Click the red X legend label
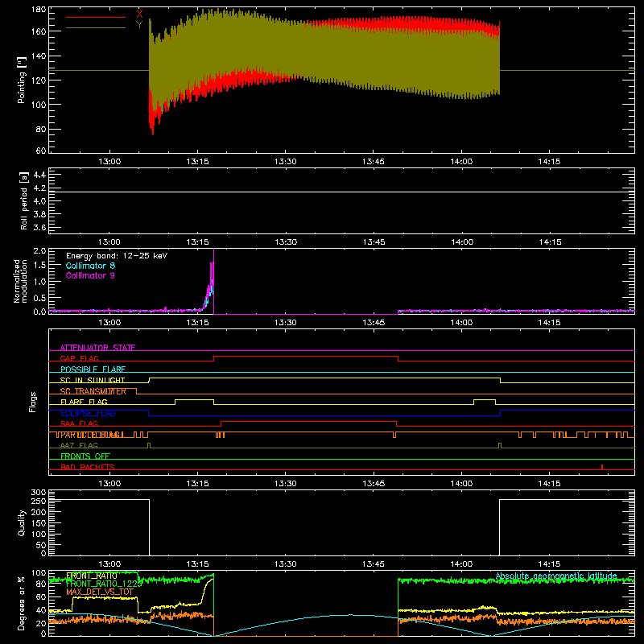644x644 pixels. [139, 14]
